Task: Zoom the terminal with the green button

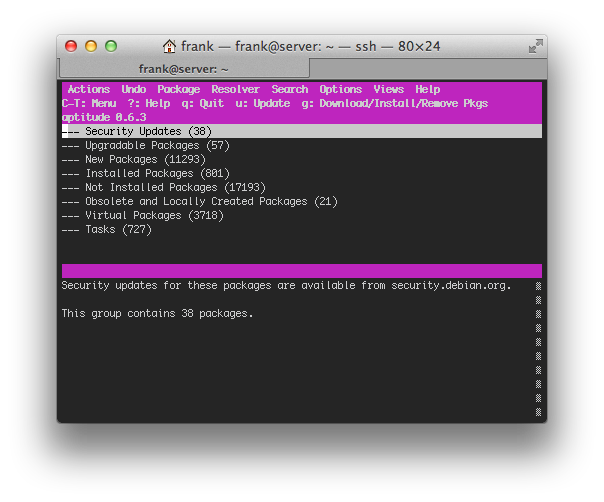Action: coord(111,46)
